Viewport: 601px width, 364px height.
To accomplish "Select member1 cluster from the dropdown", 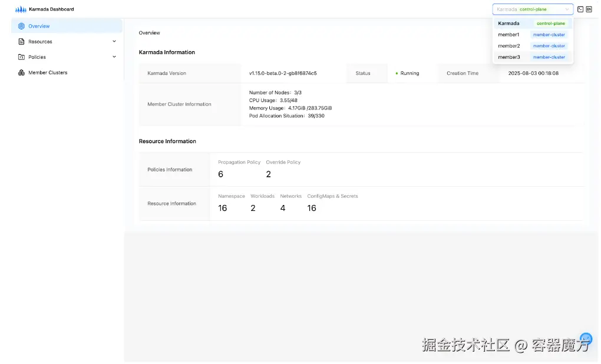I will coord(533,35).
